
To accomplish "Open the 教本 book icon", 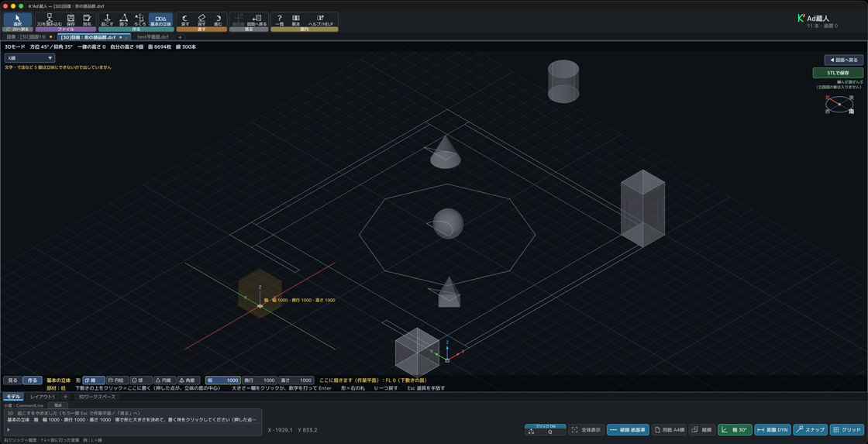I will tap(296, 20).
